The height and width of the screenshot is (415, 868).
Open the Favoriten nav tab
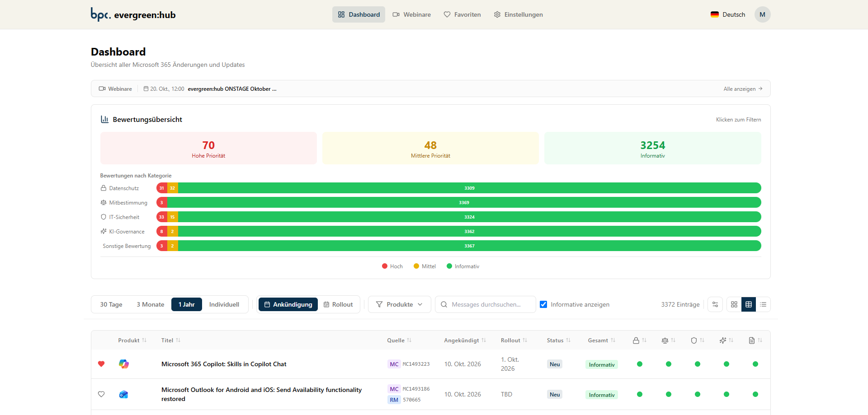point(462,14)
